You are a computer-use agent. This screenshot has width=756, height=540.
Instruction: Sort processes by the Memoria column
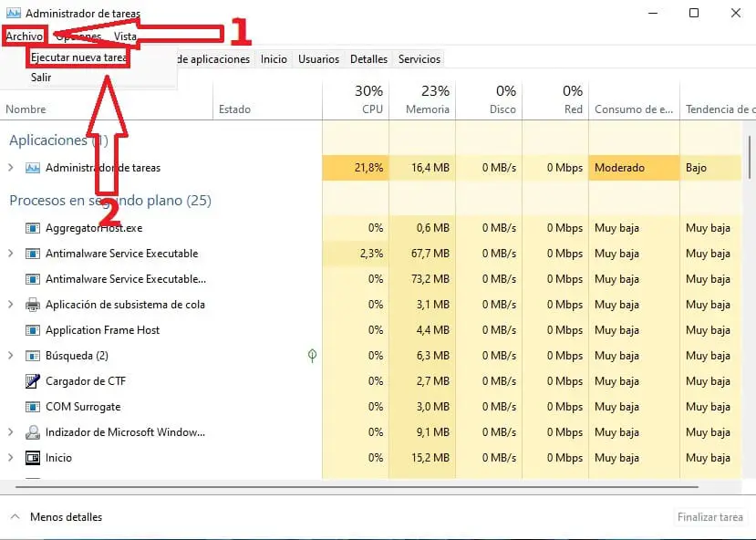point(422,99)
